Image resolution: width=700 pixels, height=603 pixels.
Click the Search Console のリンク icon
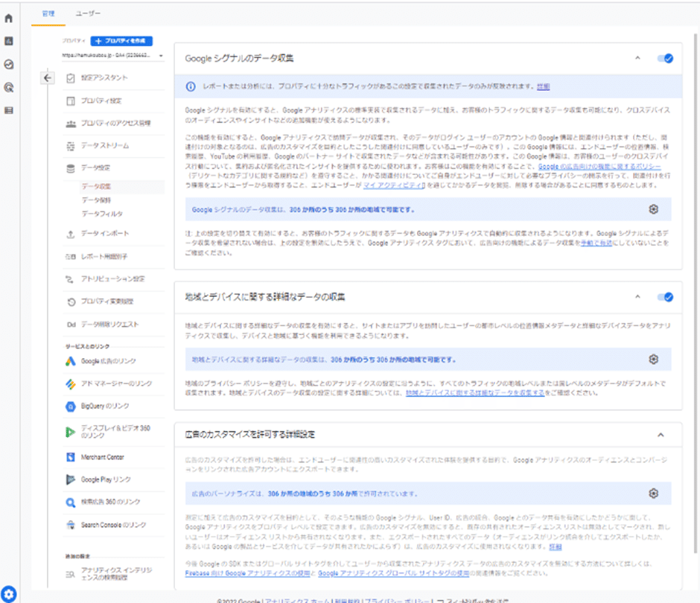[x=71, y=525]
